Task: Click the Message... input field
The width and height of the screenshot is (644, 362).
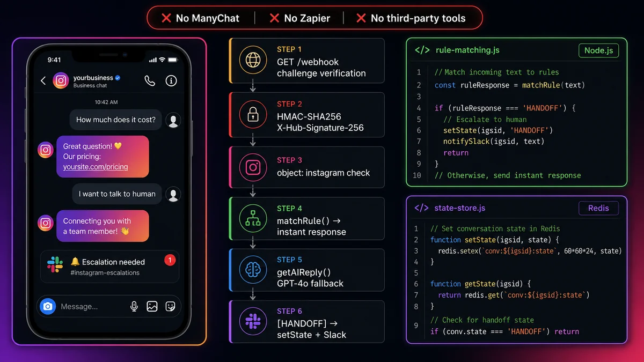Action: click(109, 306)
